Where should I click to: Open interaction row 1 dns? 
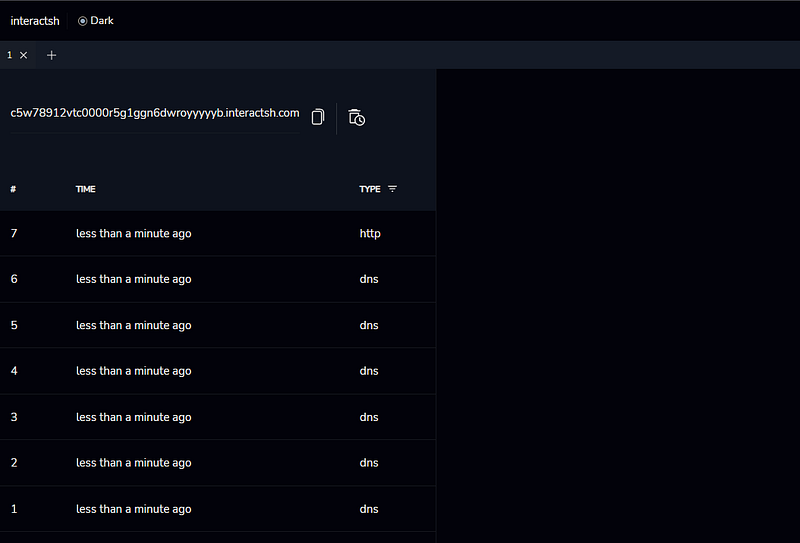(x=218, y=509)
